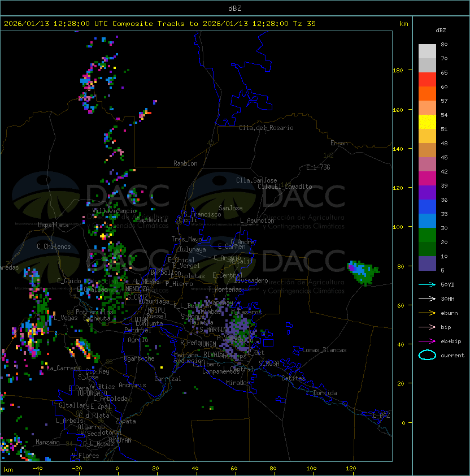
Task: Click the C_Chilenos map label
Action: pos(54,246)
